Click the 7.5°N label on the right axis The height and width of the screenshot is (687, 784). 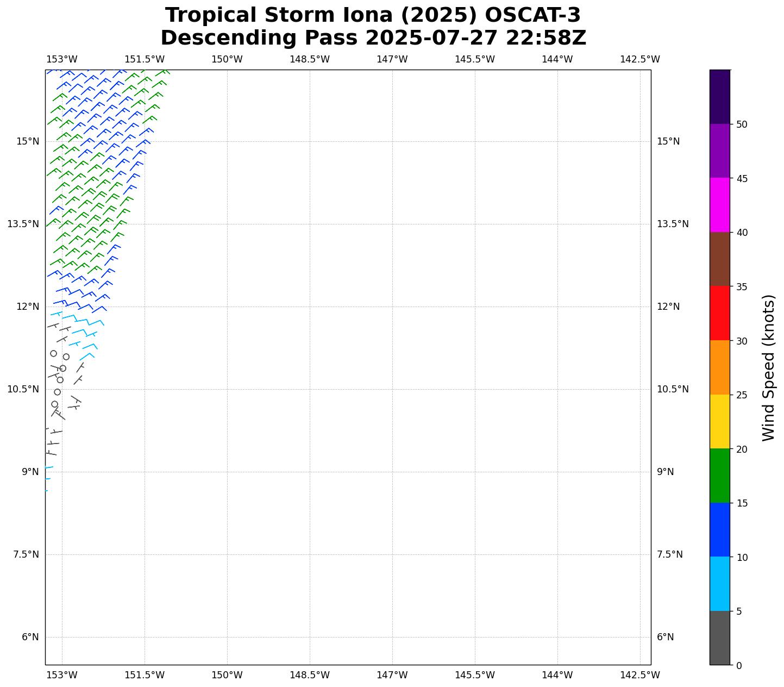(x=669, y=554)
